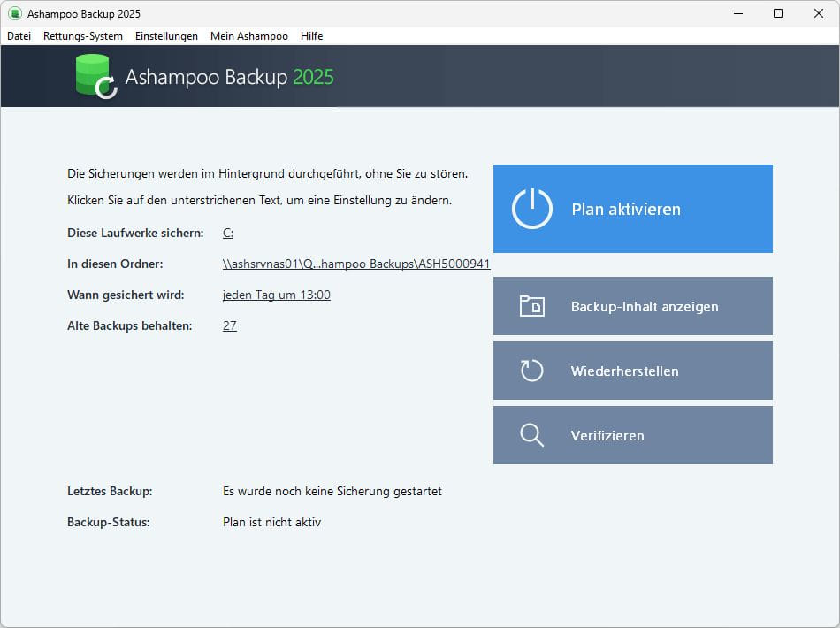The width and height of the screenshot is (840, 628).
Task: Start a restore with Wiederherstellen
Action: tap(632, 370)
